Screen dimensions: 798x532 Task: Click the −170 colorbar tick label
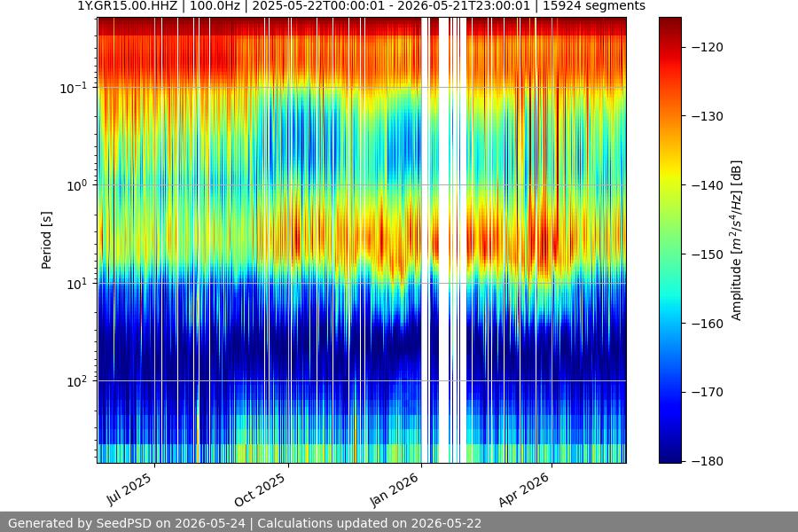[x=708, y=392]
